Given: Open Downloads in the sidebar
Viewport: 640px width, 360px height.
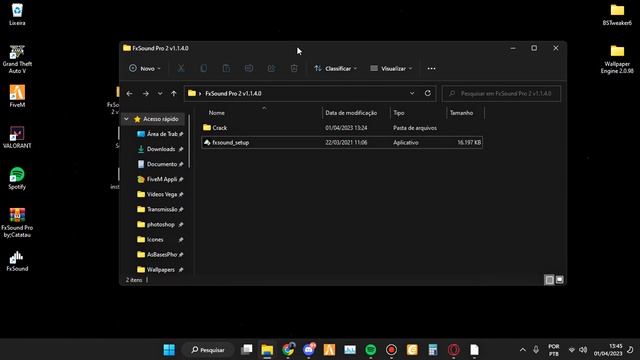Looking at the screenshot, I should [160, 149].
